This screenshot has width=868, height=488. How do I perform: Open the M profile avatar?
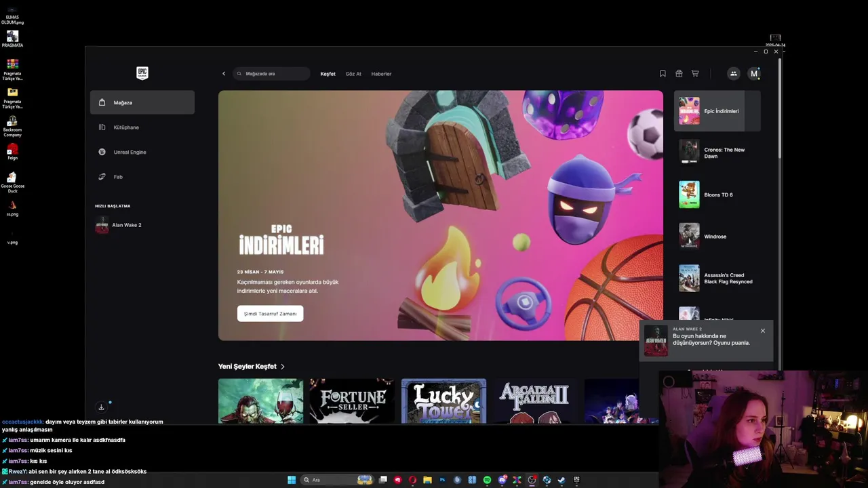(753, 73)
